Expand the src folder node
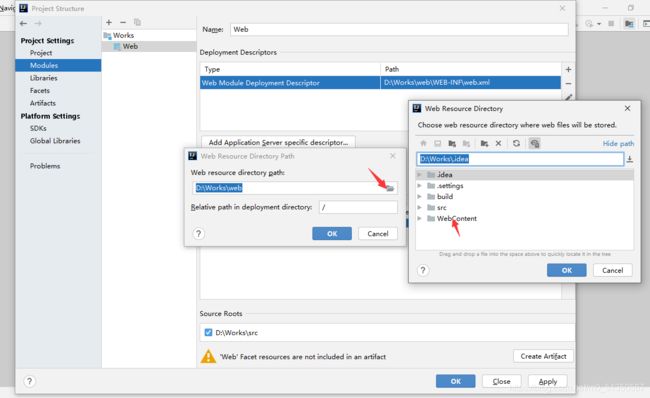The image size is (650, 398). point(420,207)
